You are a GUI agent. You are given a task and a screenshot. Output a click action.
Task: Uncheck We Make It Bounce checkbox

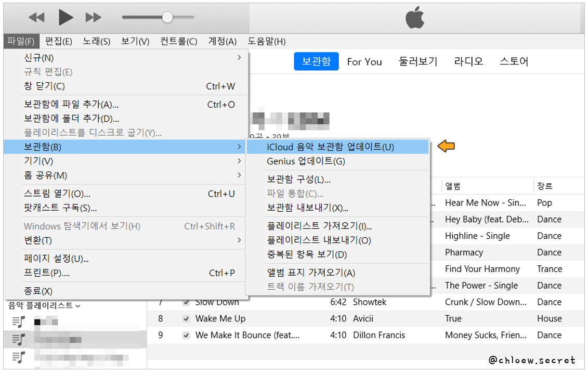pyautogui.click(x=186, y=336)
